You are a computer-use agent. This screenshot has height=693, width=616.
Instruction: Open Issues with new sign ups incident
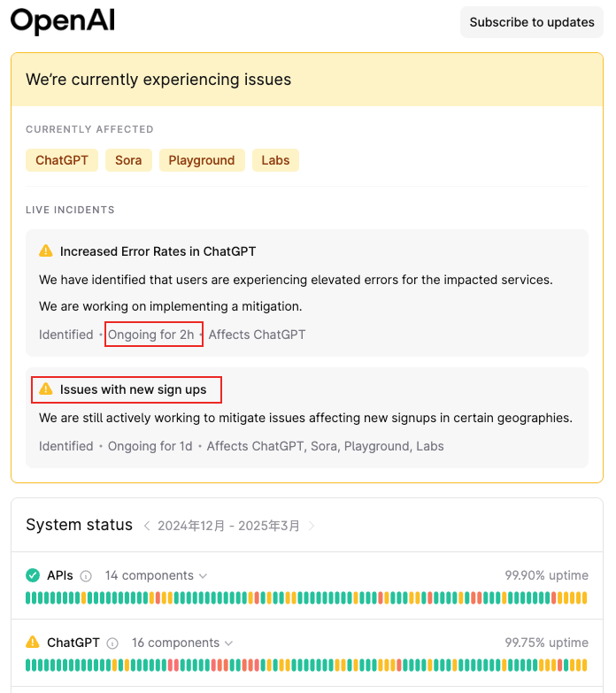(x=133, y=389)
